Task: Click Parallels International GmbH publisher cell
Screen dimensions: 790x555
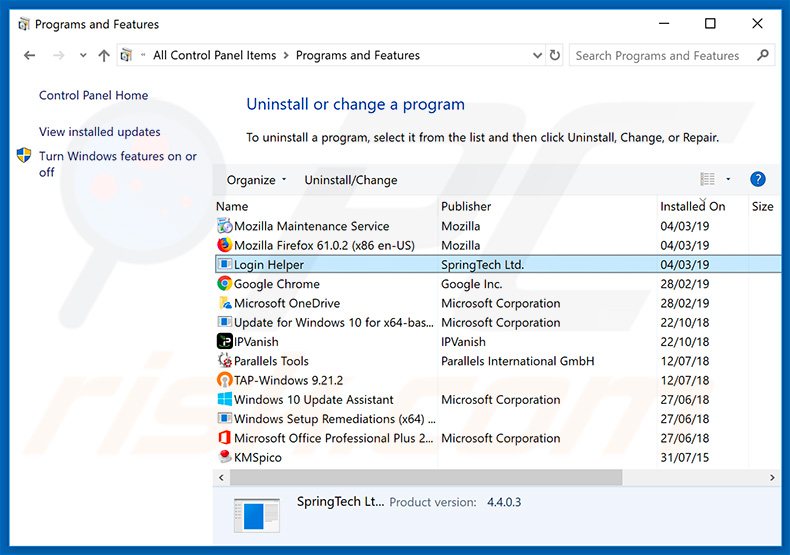Action: point(517,361)
